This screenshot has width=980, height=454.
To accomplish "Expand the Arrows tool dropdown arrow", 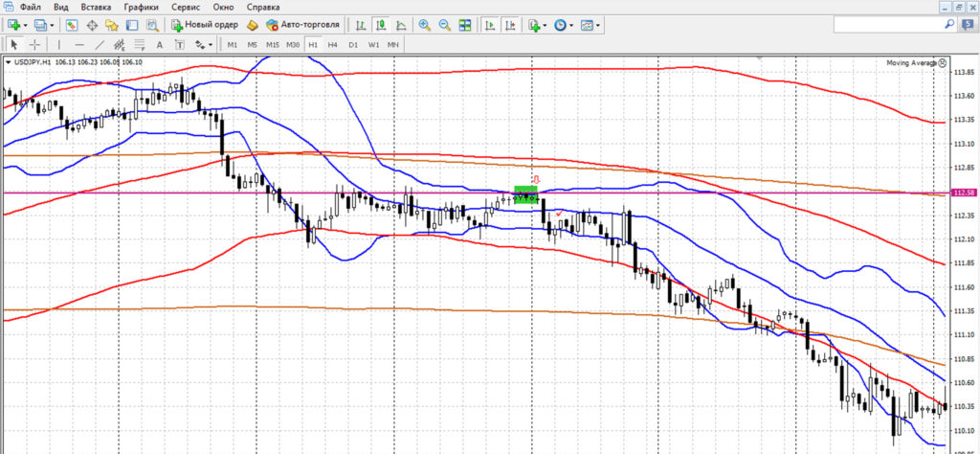I will [x=211, y=45].
